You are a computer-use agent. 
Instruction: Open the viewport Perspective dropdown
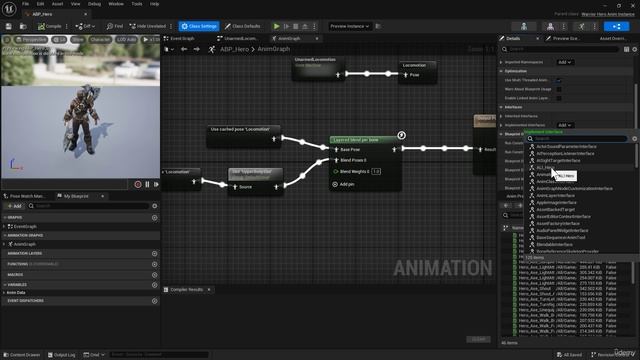tap(31, 40)
